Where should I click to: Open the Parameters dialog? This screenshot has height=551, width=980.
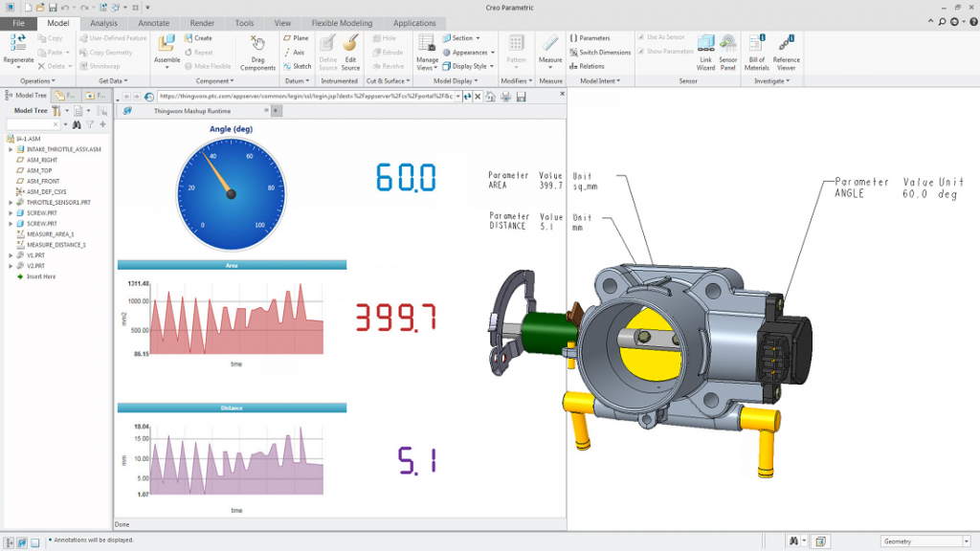(590, 38)
